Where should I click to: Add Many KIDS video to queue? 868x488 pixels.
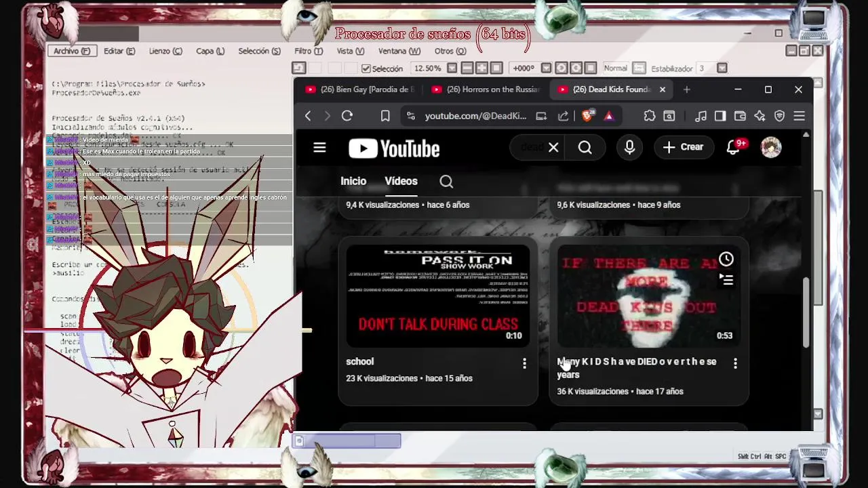tap(726, 279)
